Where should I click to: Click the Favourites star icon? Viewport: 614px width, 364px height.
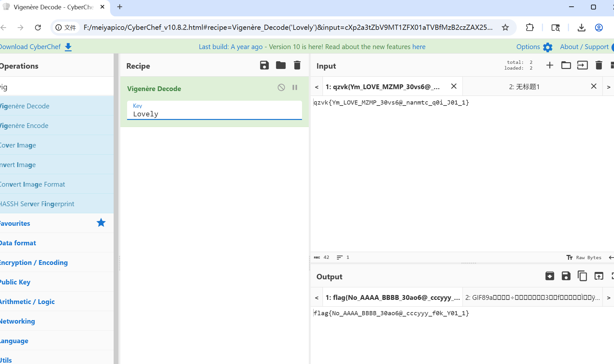click(101, 223)
